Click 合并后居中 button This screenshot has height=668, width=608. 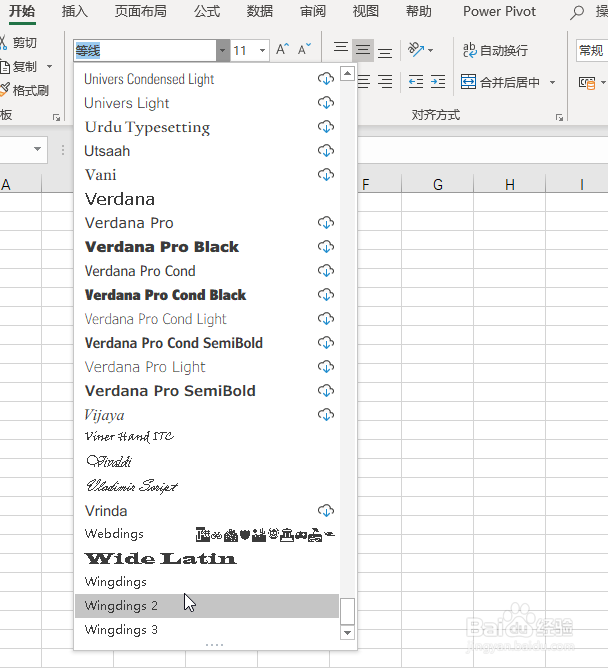pyautogui.click(x=500, y=82)
